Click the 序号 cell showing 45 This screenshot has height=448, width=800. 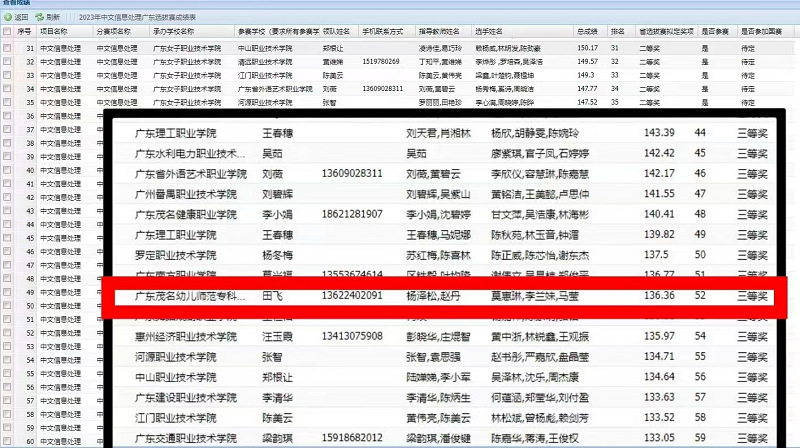[x=30, y=238]
